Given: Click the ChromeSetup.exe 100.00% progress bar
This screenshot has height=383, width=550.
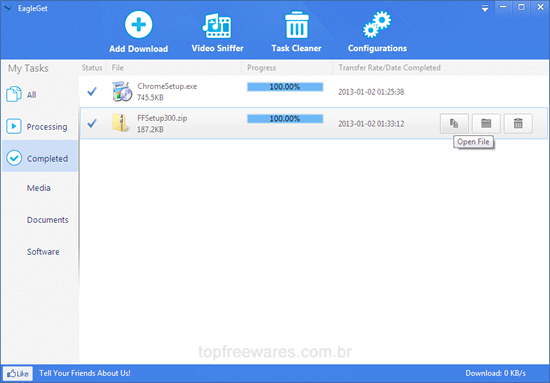Looking at the screenshot, I should (285, 87).
